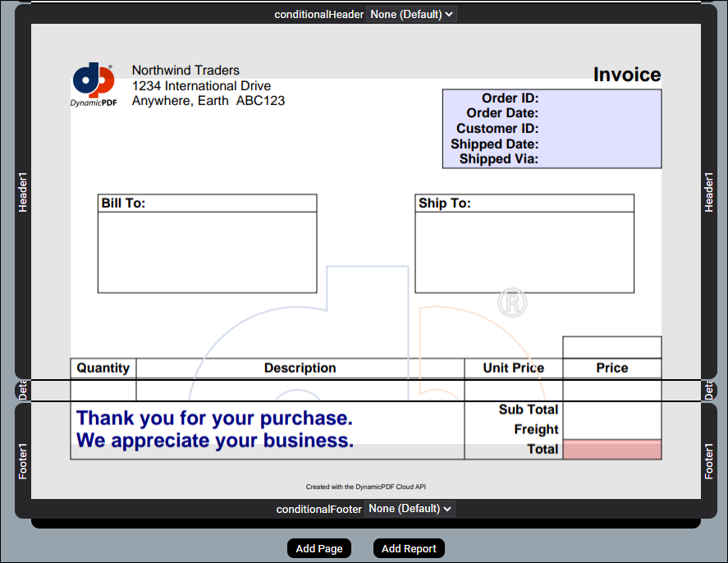Select the Thank you for your purchase text
728x563 pixels.
[214, 419]
